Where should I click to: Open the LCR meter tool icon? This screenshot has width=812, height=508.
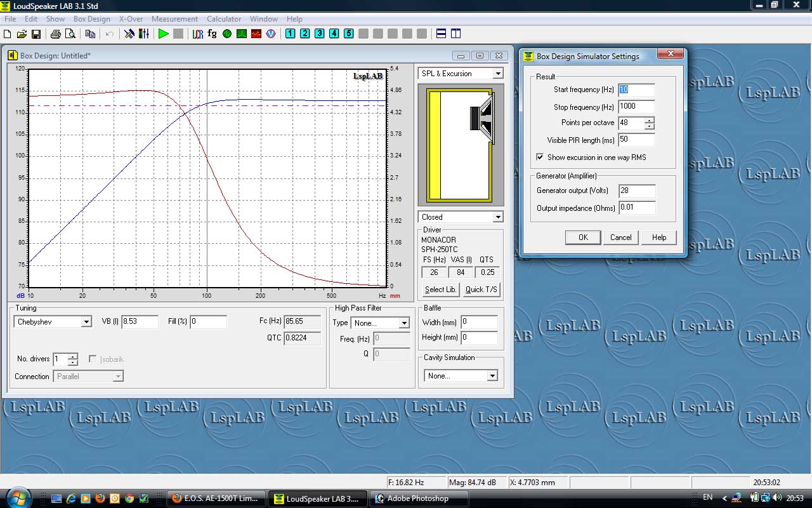[x=198, y=34]
